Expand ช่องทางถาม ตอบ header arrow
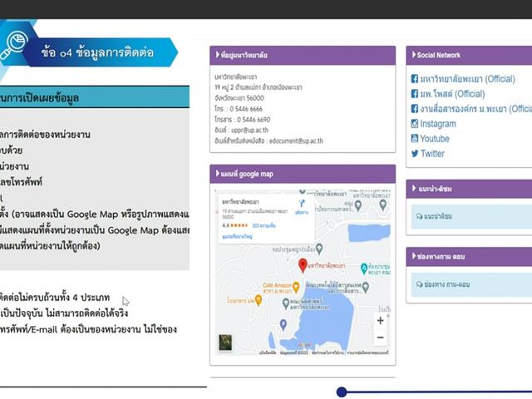 [414, 256]
